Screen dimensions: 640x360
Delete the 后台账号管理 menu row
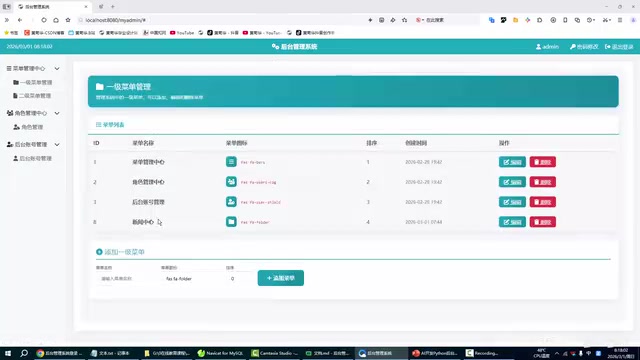click(542, 202)
